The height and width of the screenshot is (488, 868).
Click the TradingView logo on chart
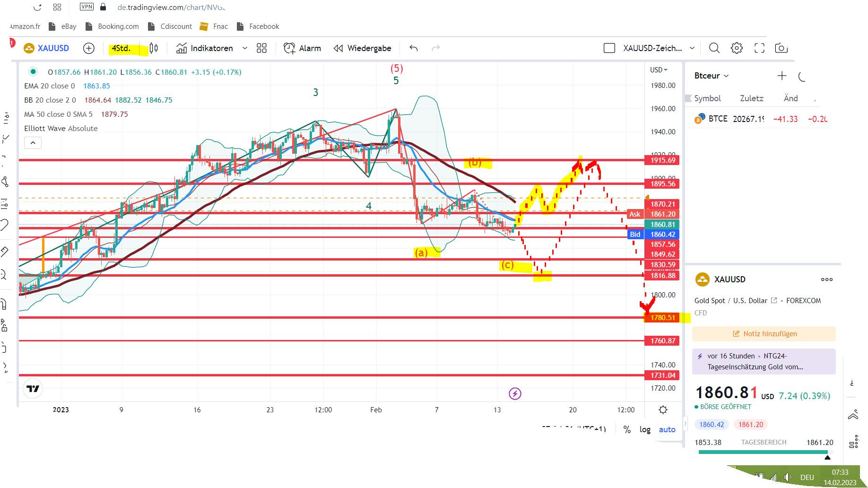point(33,389)
